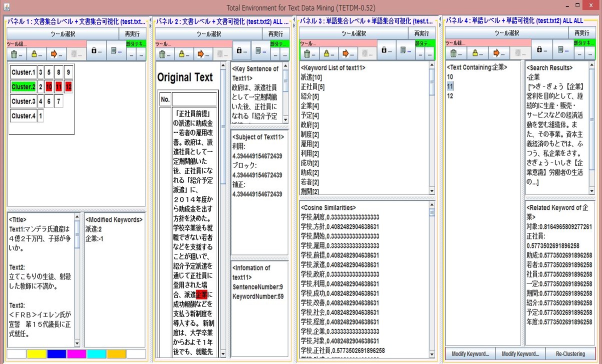The height and width of the screenshot is (364, 602).
Task: Click text 7 in Cluster.3 row
Action: (58, 101)
